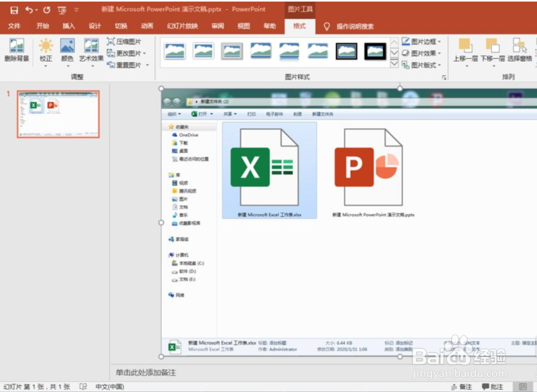Apply the fourth picture style with drop shadow

coord(260,51)
